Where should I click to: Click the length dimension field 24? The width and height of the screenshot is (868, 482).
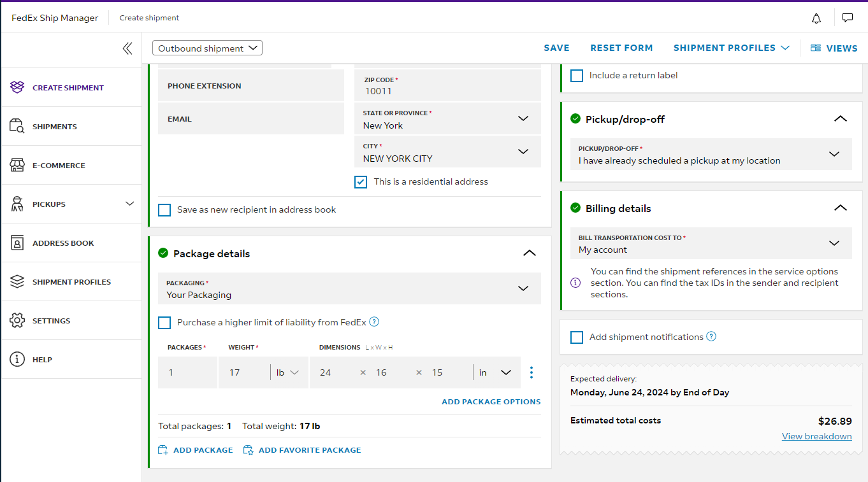(335, 372)
